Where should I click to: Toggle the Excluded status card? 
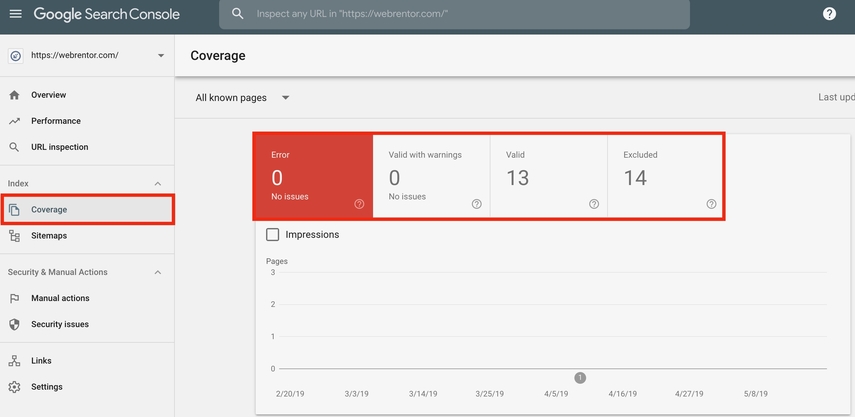click(x=664, y=176)
